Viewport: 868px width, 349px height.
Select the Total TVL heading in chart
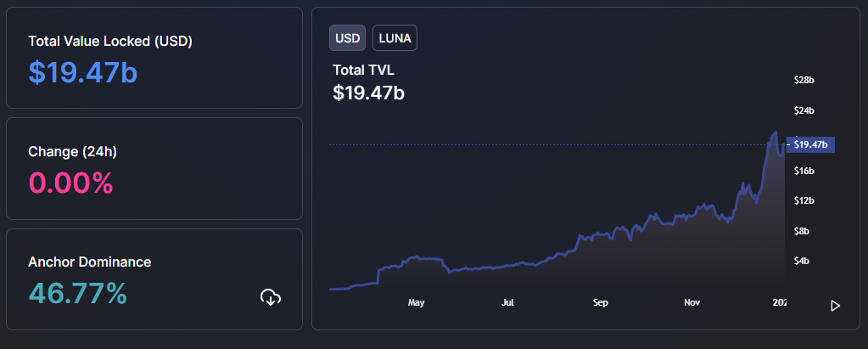coord(364,70)
